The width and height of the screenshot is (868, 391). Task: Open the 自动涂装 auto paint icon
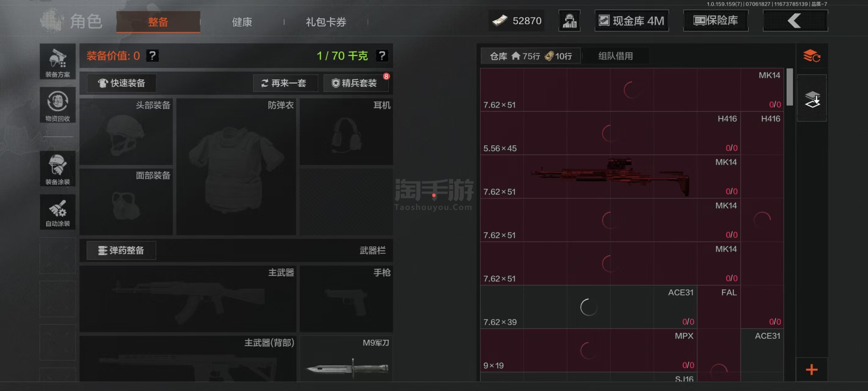[x=58, y=212]
